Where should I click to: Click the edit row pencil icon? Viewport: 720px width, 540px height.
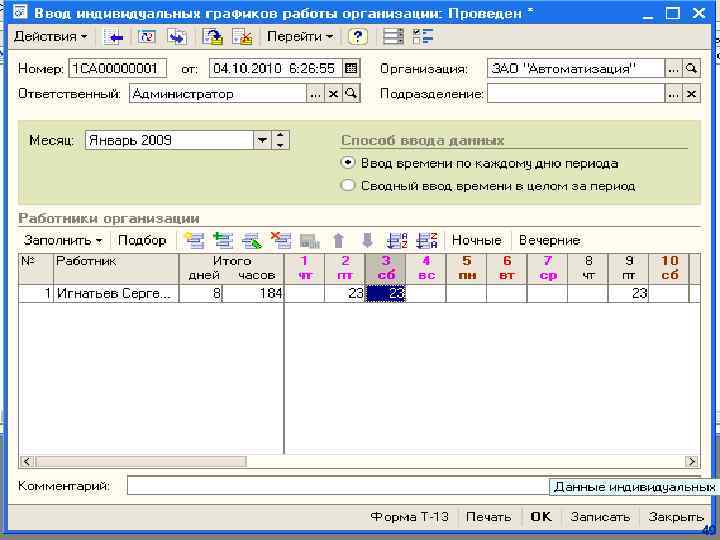coord(252,240)
